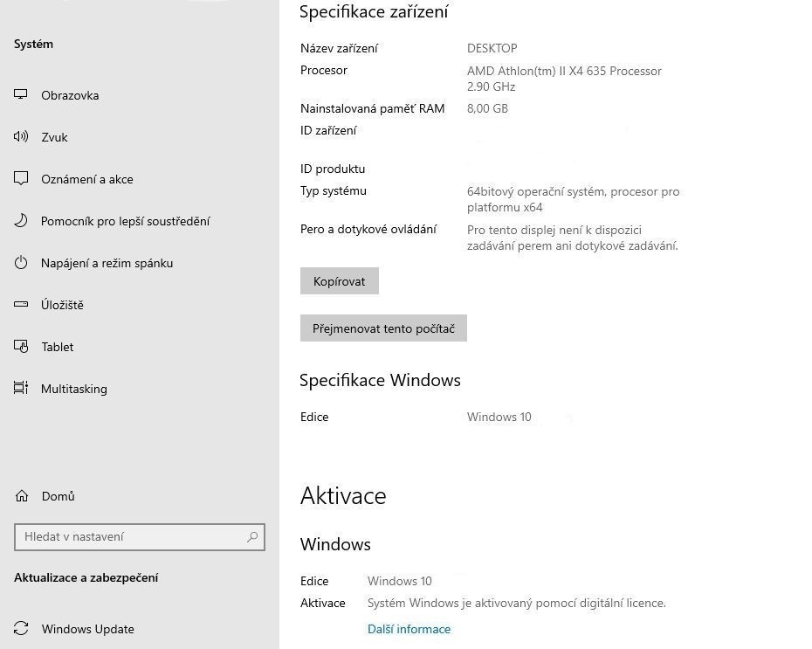Click the Oznámení a akce speech bubble icon
Image resolution: width=812 pixels, height=649 pixels.
point(21,178)
